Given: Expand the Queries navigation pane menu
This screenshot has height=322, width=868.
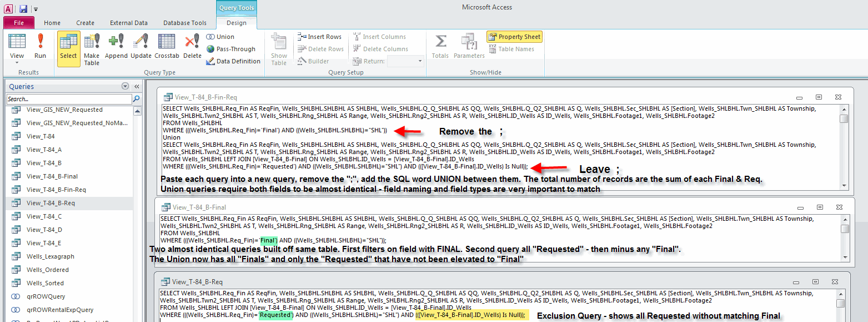Looking at the screenshot, I should (x=125, y=86).
